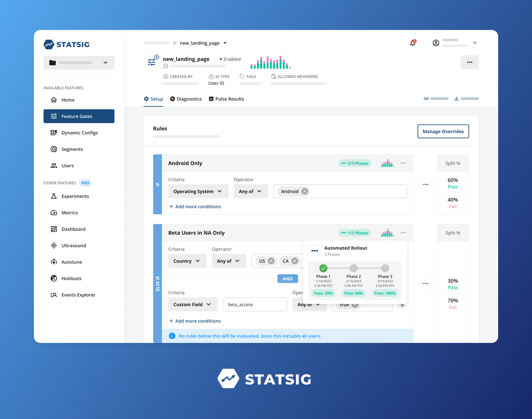Open the Custom Field criteria dropdown
Viewport: 532px width, 419px height.
(193, 305)
